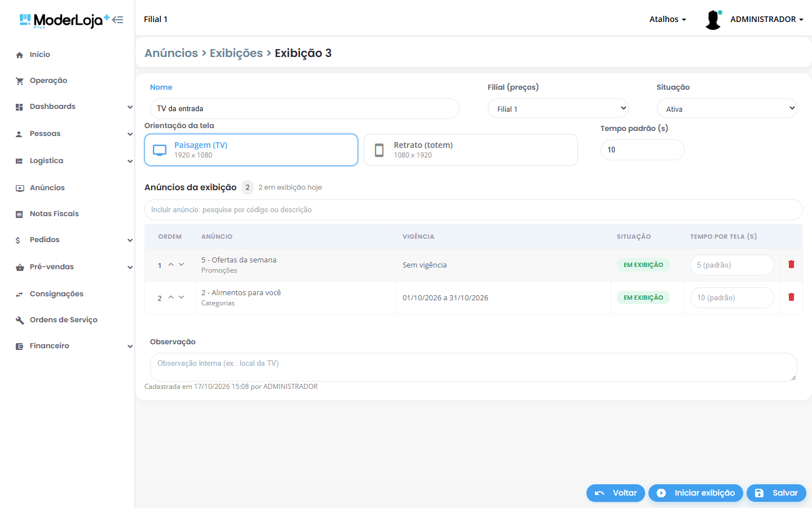Collapse the sidebar with the arrow-lines icon

(117, 20)
